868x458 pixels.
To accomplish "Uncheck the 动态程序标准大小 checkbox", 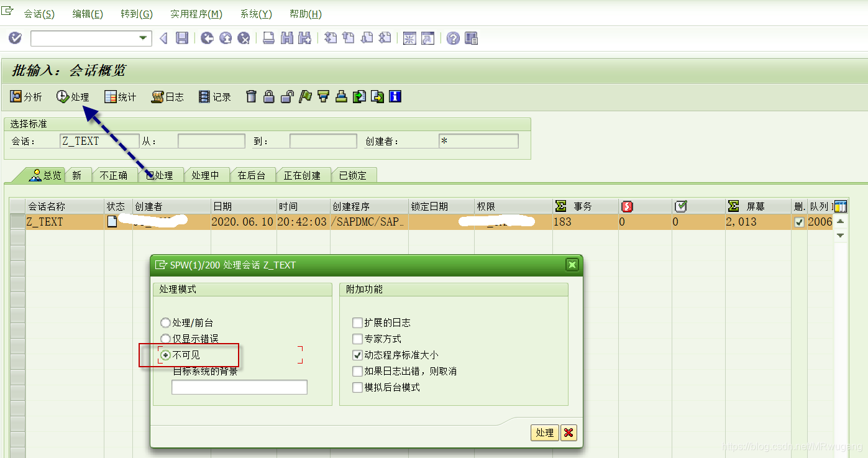I will [x=357, y=355].
